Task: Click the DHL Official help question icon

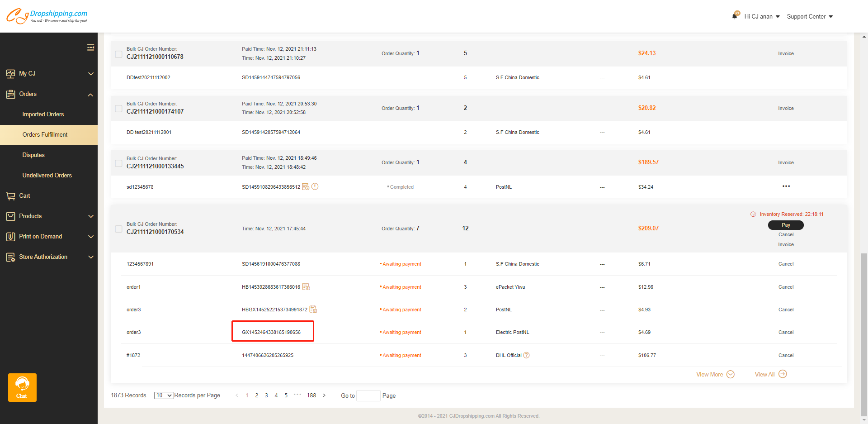Action: coord(526,355)
